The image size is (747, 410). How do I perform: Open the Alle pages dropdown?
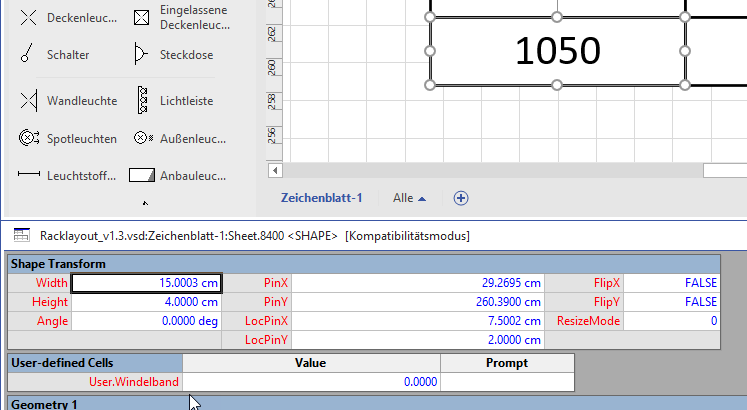point(409,198)
